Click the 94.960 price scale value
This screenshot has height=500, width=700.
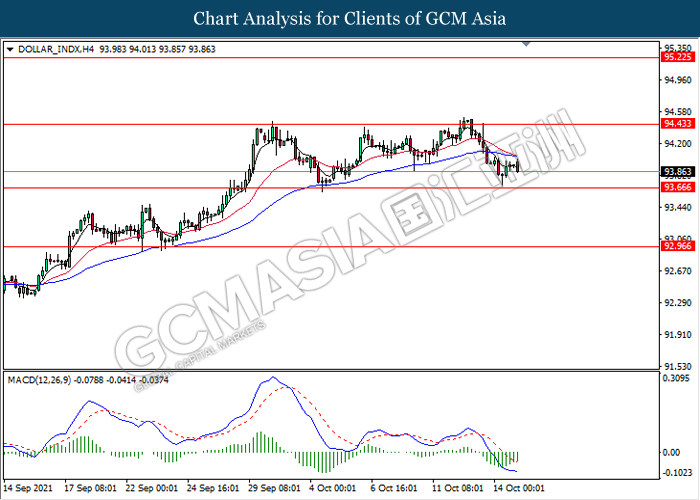click(x=678, y=80)
